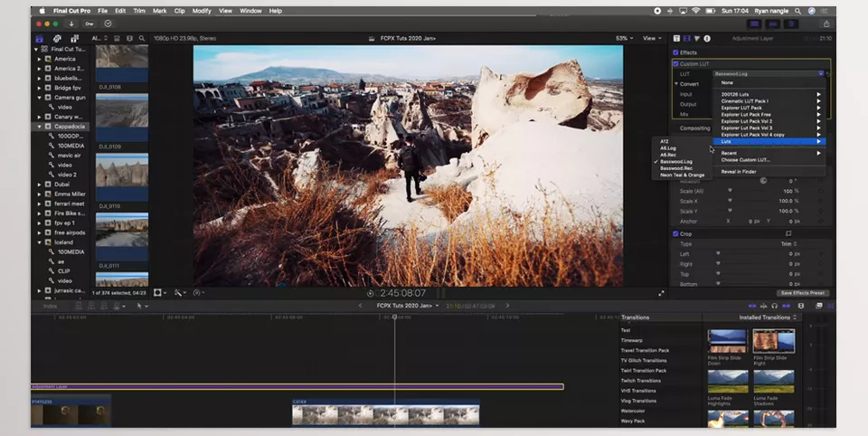Show the Text inspector tab icon
The height and width of the screenshot is (436, 868).
pyautogui.click(x=676, y=38)
